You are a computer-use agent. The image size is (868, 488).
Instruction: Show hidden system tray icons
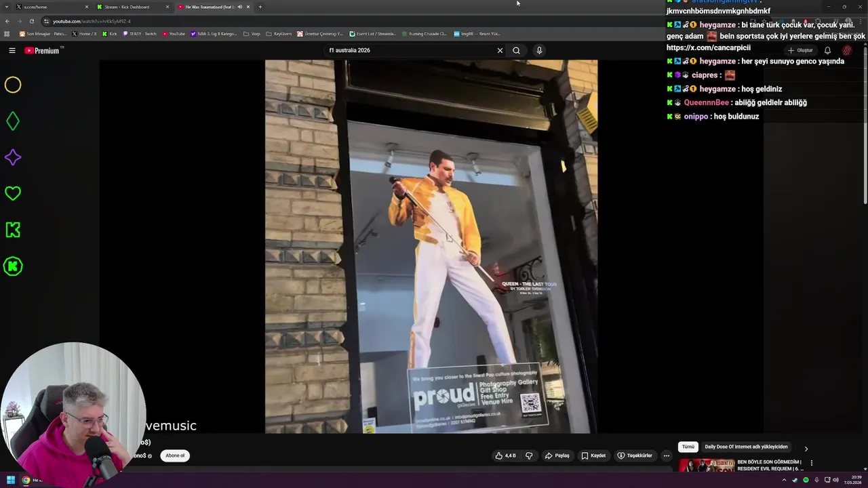[x=784, y=480]
